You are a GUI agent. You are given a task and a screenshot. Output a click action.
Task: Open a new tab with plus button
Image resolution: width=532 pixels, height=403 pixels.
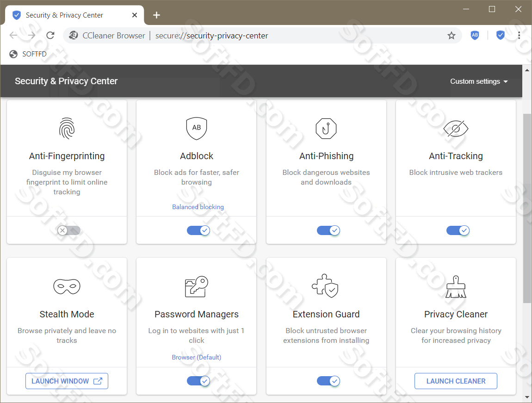156,15
